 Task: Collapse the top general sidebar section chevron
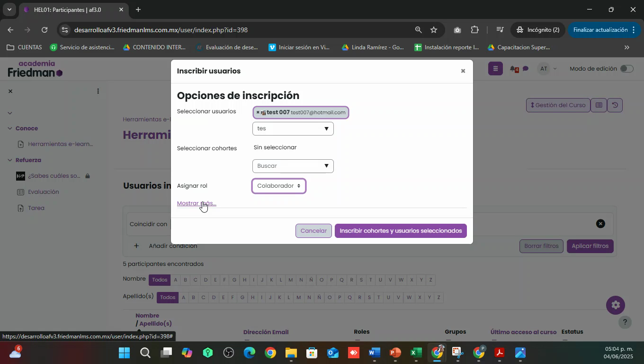coord(10,113)
